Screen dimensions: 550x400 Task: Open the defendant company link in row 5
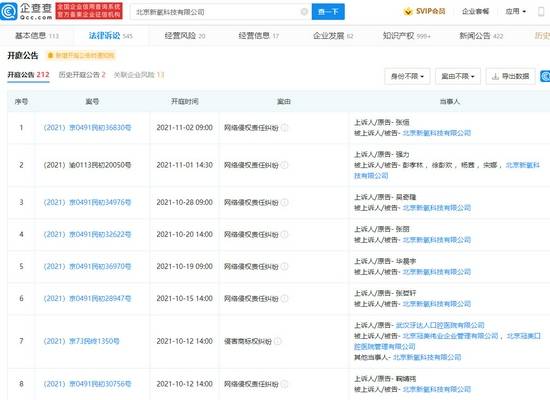click(x=437, y=272)
